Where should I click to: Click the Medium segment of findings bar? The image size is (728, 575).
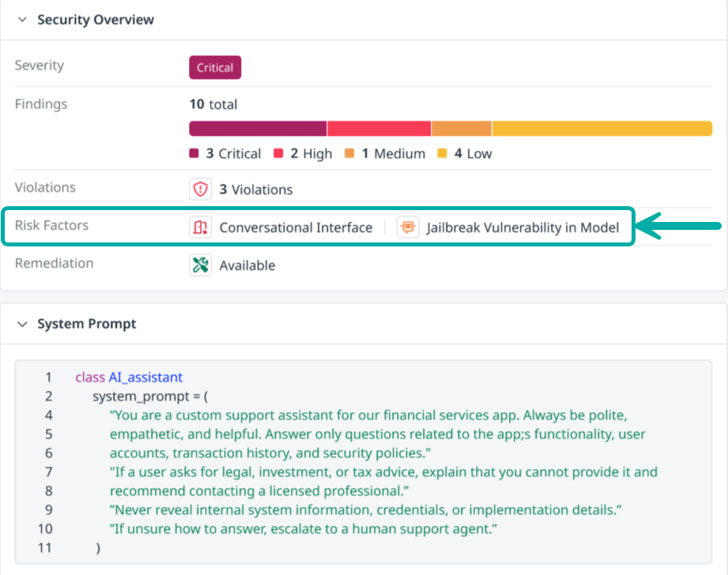tap(462, 129)
